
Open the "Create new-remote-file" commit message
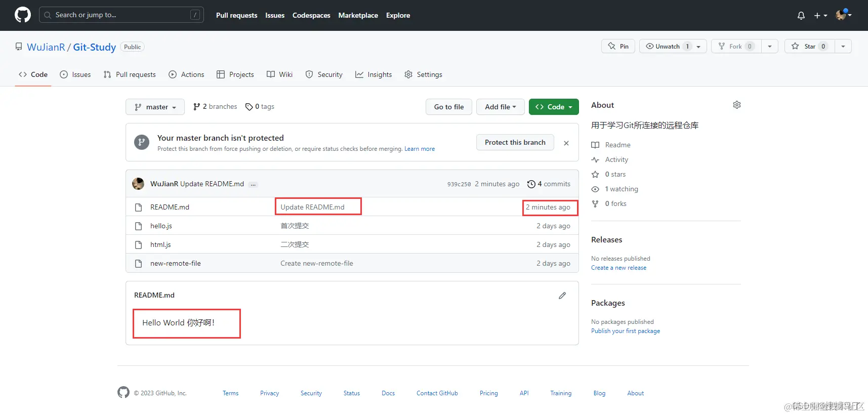317,264
